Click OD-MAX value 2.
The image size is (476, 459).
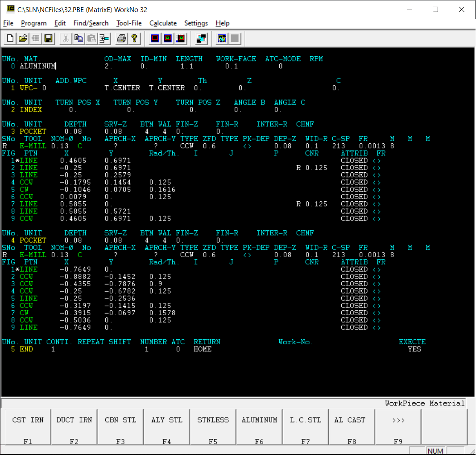(108, 66)
